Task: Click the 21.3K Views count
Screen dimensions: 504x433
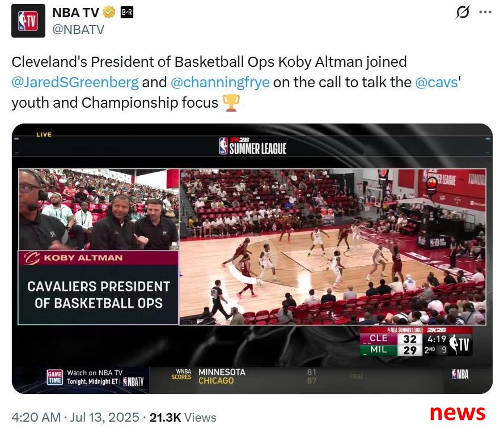Action: 183,417
